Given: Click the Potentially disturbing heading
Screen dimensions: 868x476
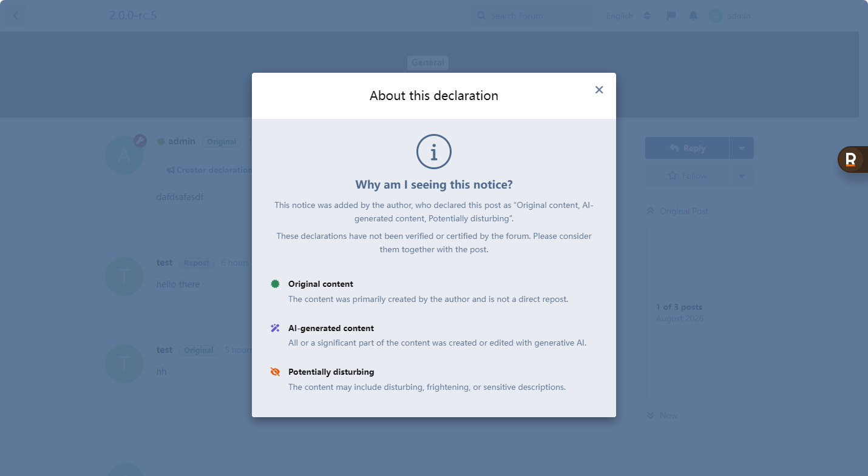Looking at the screenshot, I should click(331, 372).
